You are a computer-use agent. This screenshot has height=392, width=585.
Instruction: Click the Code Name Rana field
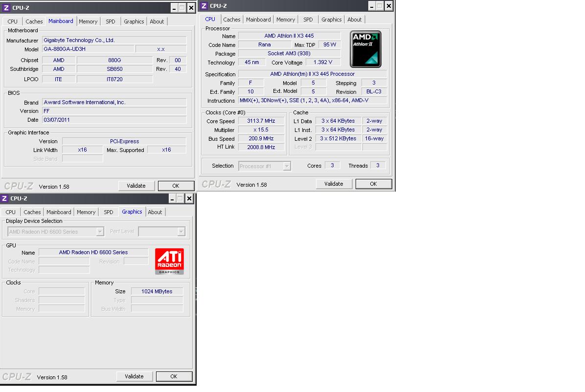click(265, 45)
